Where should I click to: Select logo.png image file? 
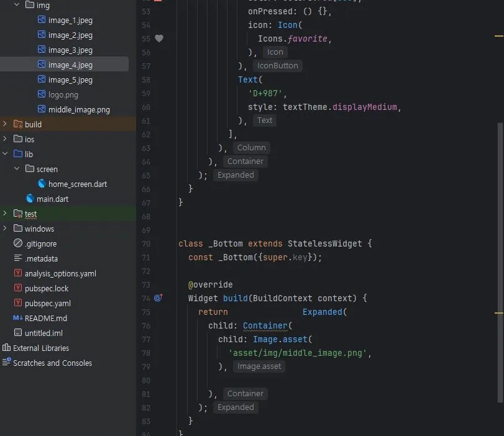[63, 94]
